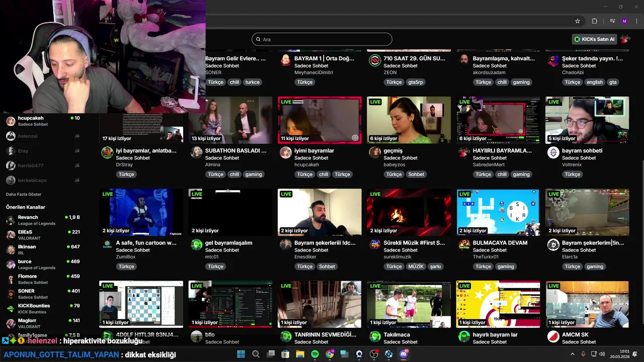Image resolution: width=644 pixels, height=362 pixels.
Task: Click the mtc01 green channel avatar
Action: pos(196,245)
